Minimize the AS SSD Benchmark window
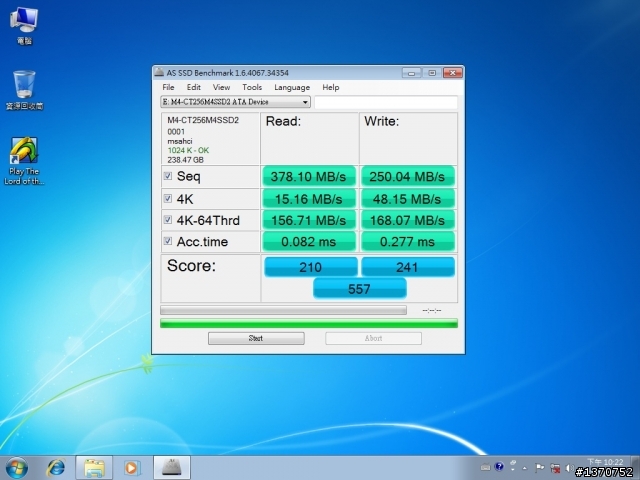640x480 pixels. (x=411, y=73)
